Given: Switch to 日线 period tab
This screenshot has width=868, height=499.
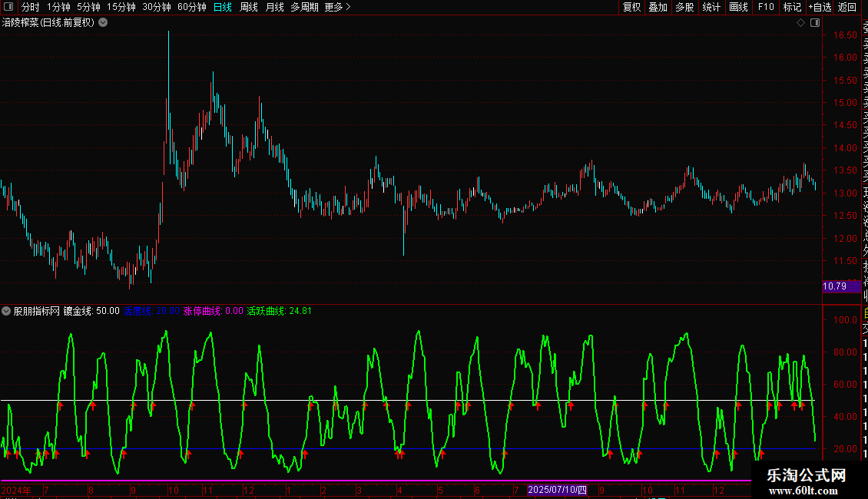Looking at the screenshot, I should tap(223, 7).
